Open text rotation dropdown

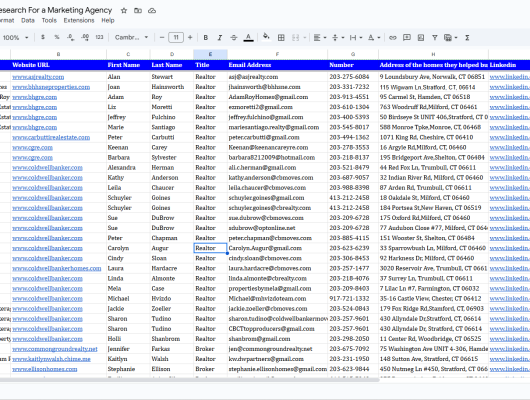coord(374,38)
